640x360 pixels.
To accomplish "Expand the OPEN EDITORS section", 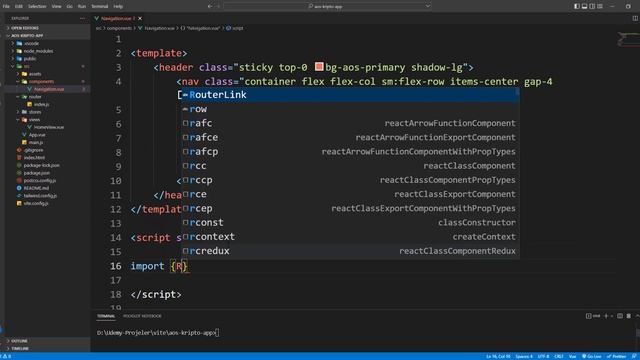I will [47, 28].
